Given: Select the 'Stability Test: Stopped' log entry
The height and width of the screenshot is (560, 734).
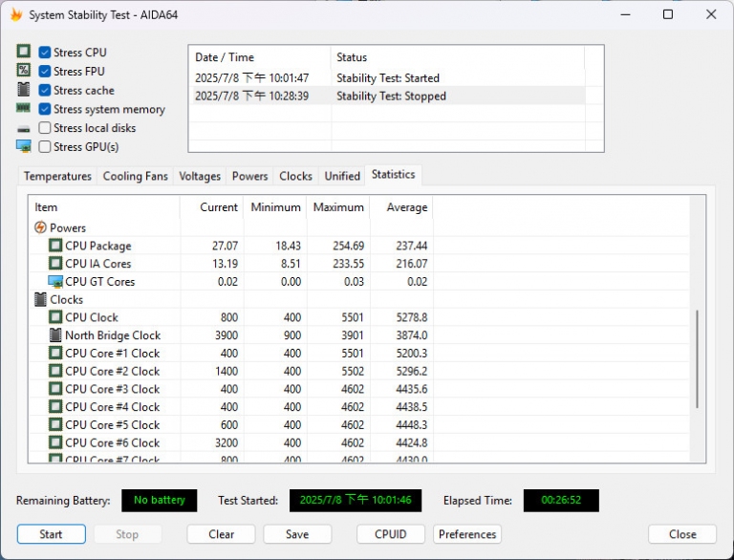Looking at the screenshot, I should [388, 96].
